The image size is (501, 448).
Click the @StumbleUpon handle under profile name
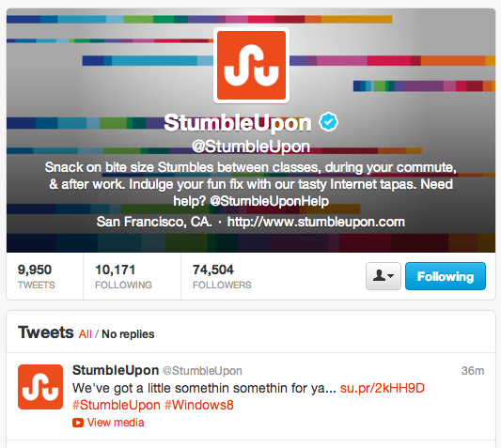click(251, 147)
